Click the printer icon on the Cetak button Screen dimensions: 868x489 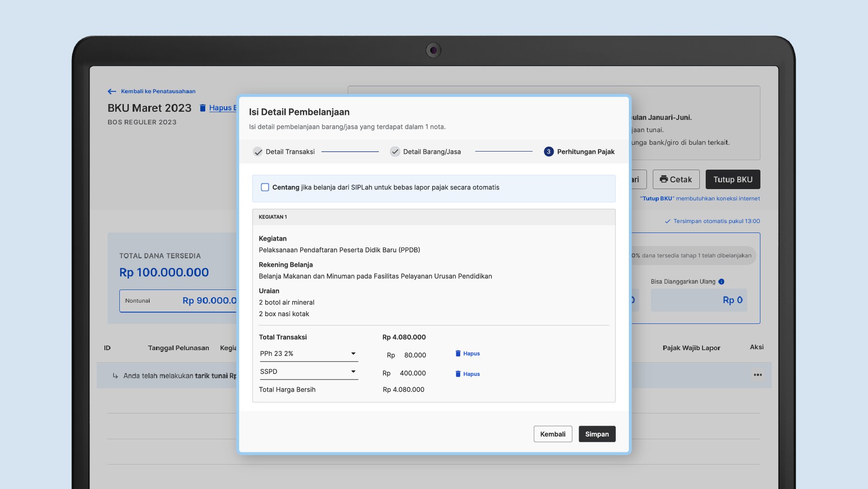663,179
